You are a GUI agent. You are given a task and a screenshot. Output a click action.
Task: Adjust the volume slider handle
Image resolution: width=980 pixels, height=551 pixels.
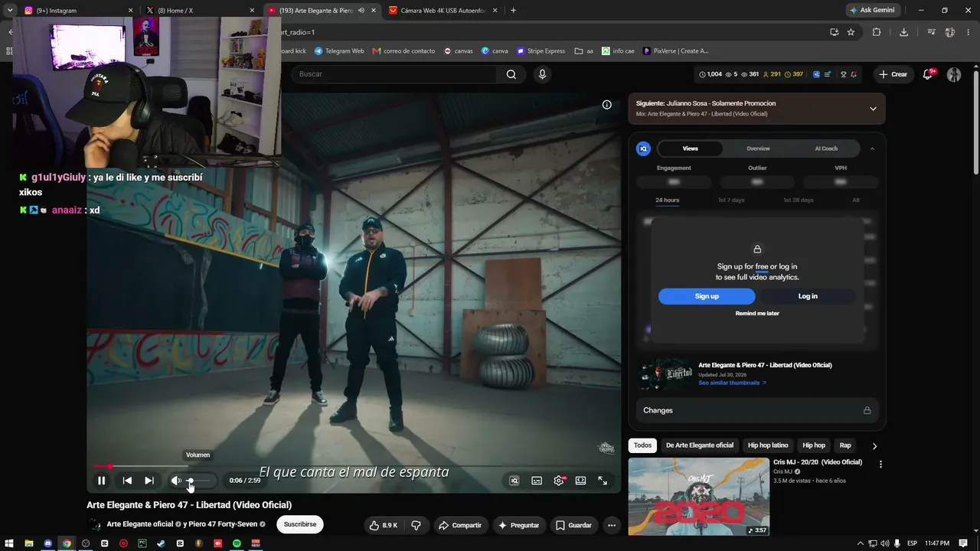click(x=190, y=481)
